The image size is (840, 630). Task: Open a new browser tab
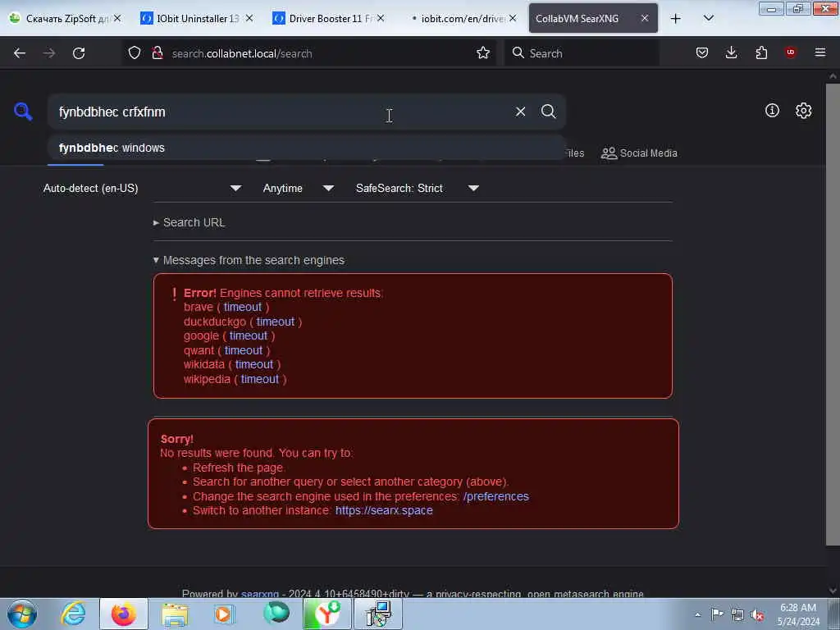click(676, 19)
